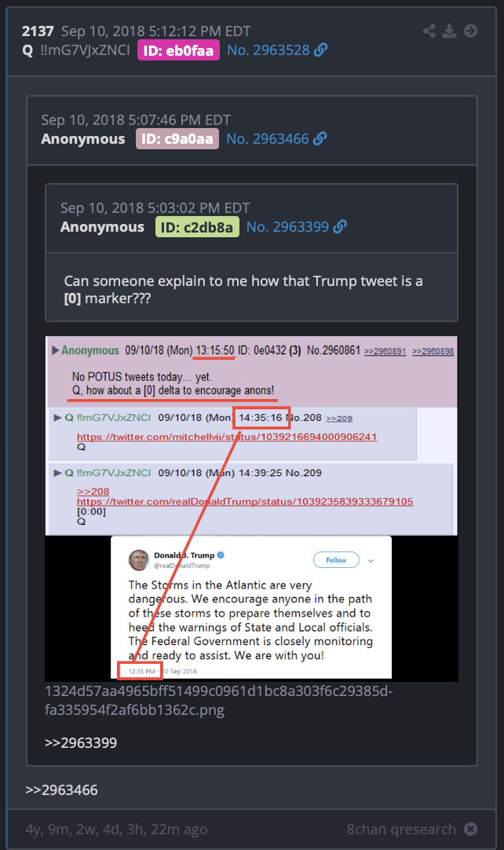This screenshot has height=850, width=504.
Task: Open post link No. 2963399
Action: [287, 226]
